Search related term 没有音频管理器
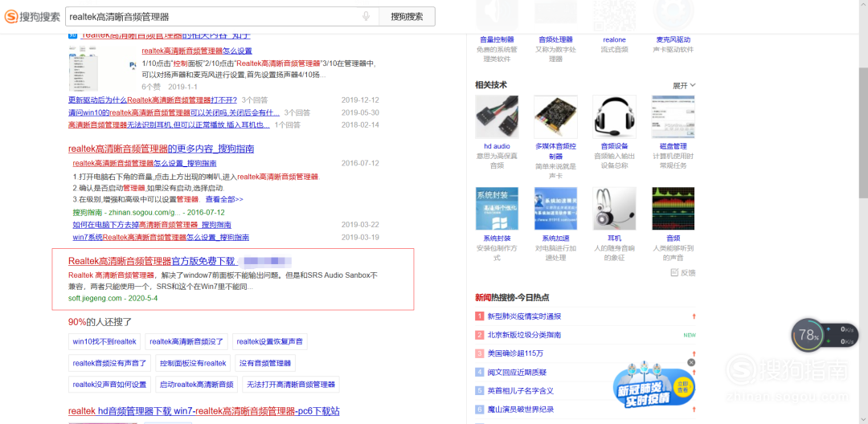The height and width of the screenshot is (424, 868). [265, 363]
